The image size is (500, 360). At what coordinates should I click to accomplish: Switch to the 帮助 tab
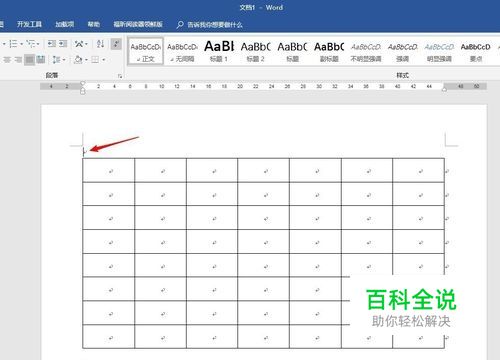[x=94, y=24]
